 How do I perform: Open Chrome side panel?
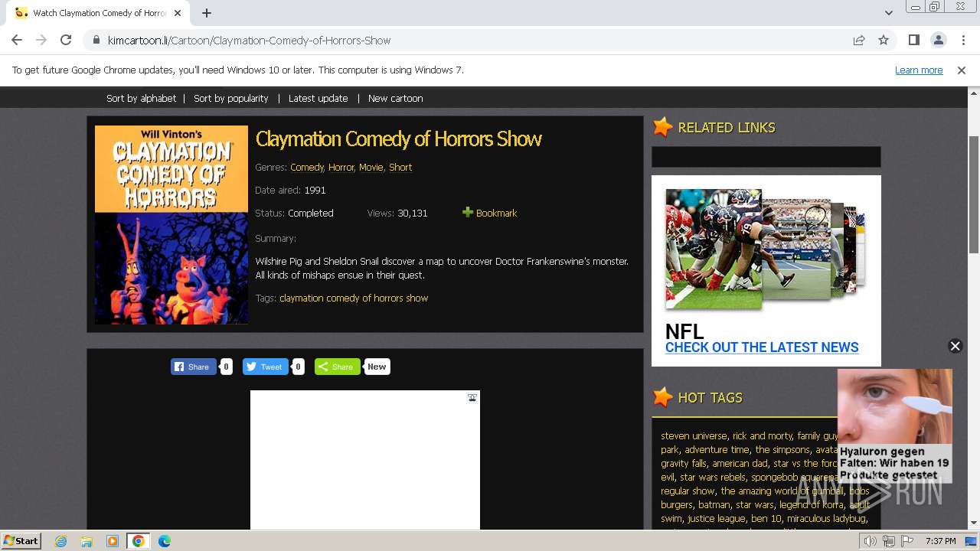[x=913, y=40]
